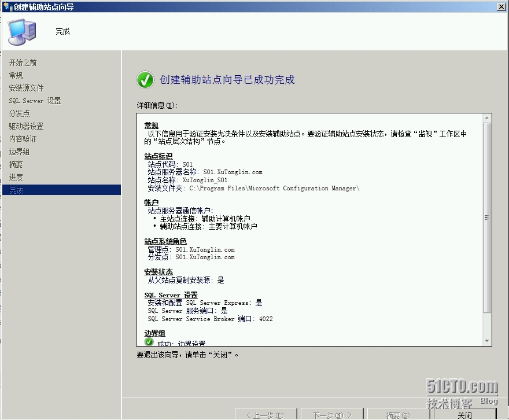Screen dimensions: 509x420
Task: Click the 下一步 button
Action: coord(332,414)
